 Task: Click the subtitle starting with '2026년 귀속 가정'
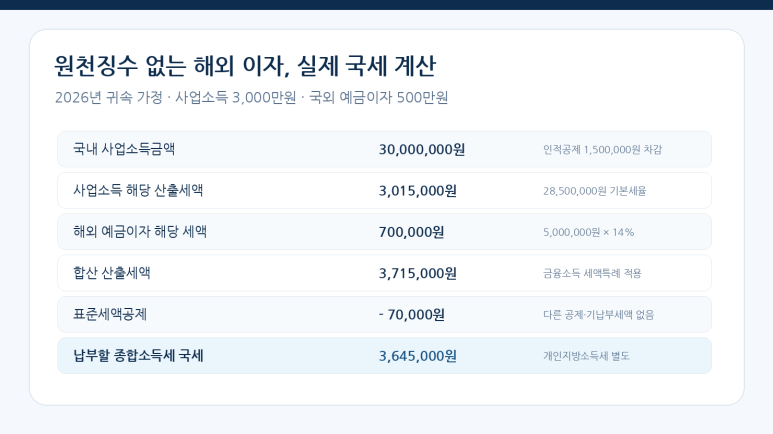pos(251,98)
